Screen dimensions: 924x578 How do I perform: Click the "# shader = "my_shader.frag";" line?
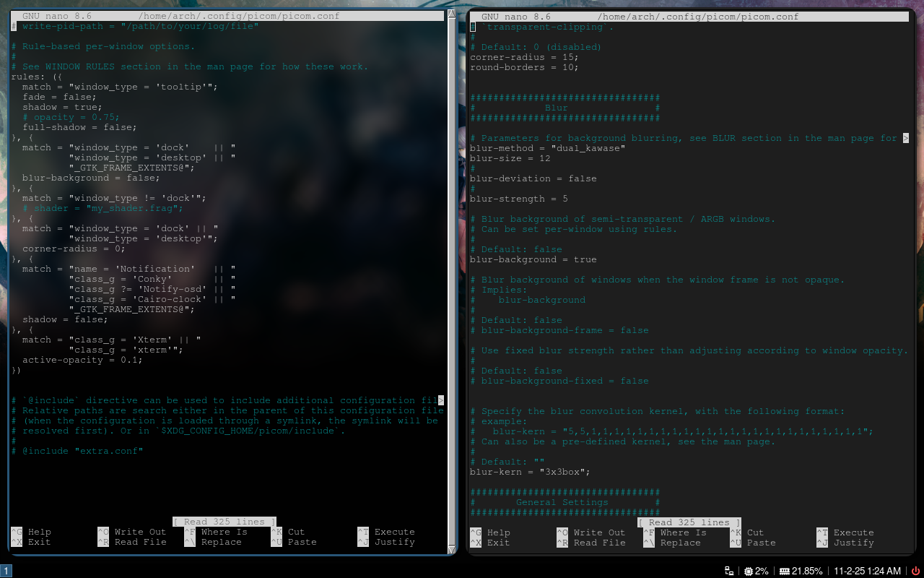coord(103,208)
